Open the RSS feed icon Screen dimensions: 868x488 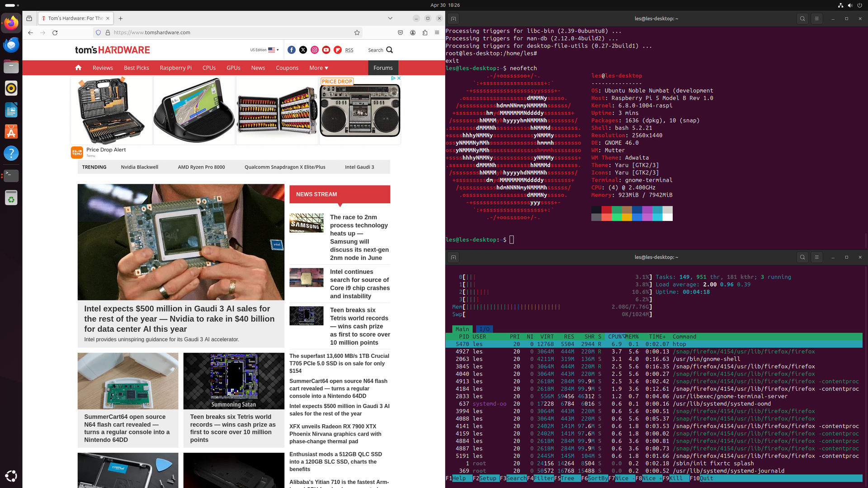pos(349,50)
